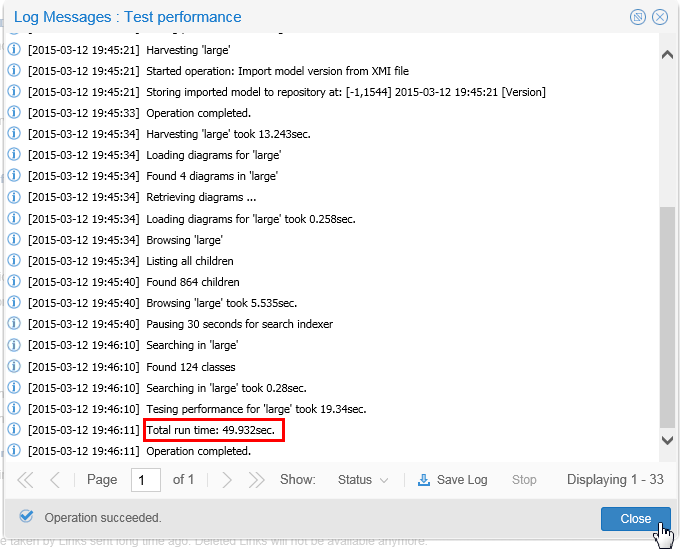Select 'Total run time: 49.932sec.' text
The image size is (686, 552).
coord(210,430)
